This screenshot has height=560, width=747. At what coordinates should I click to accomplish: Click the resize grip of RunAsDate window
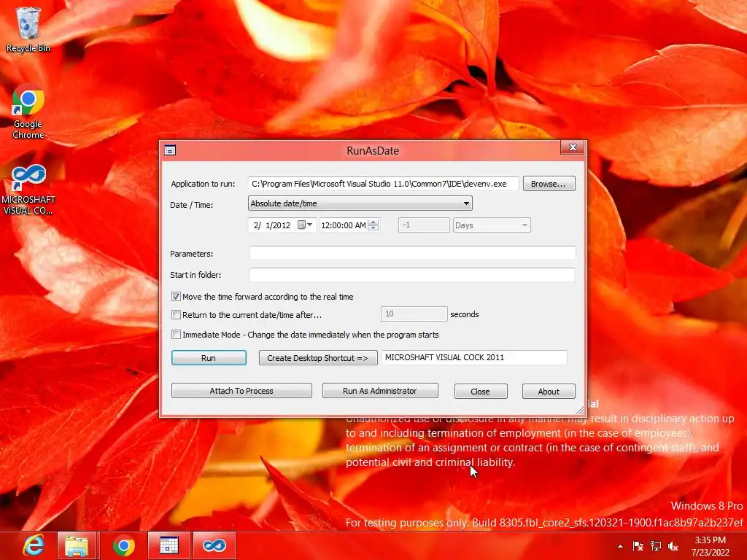coord(580,410)
